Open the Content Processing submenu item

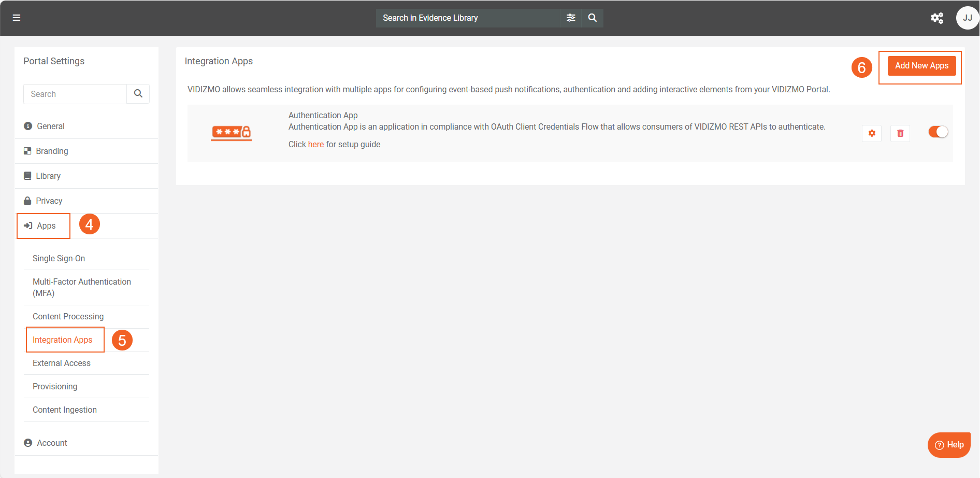(68, 316)
